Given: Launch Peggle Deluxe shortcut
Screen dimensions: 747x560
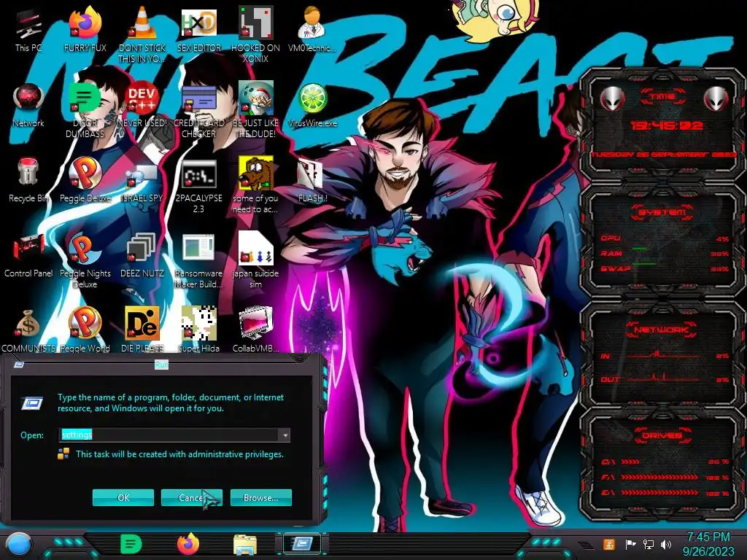Looking at the screenshot, I should [x=85, y=180].
